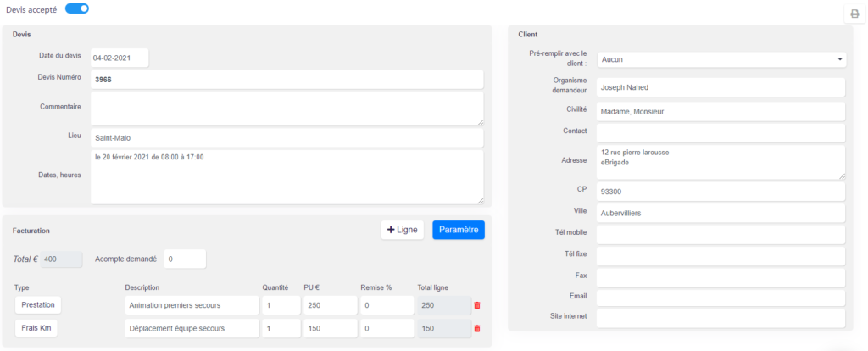
Task: Delete the Animation premiers secours line
Action: [x=477, y=305]
